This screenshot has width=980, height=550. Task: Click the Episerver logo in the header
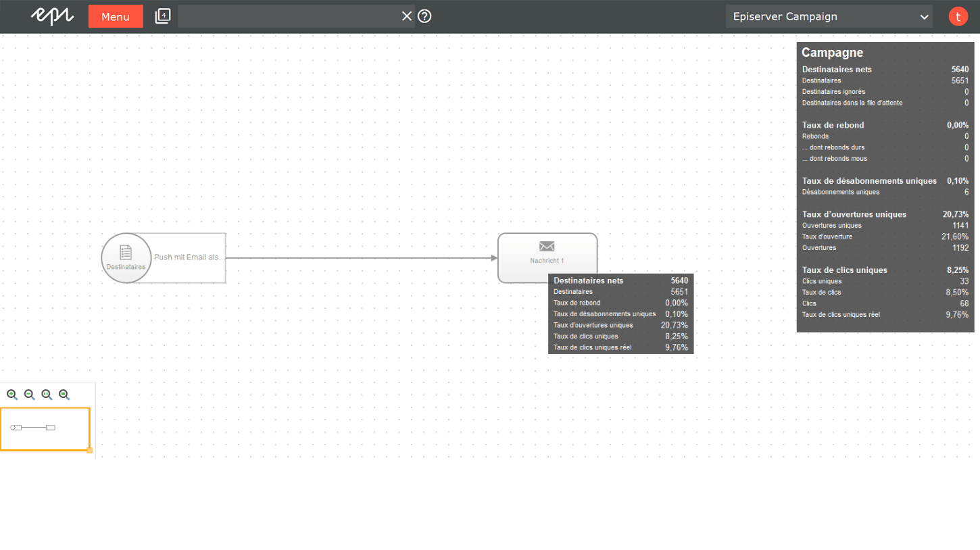point(52,16)
